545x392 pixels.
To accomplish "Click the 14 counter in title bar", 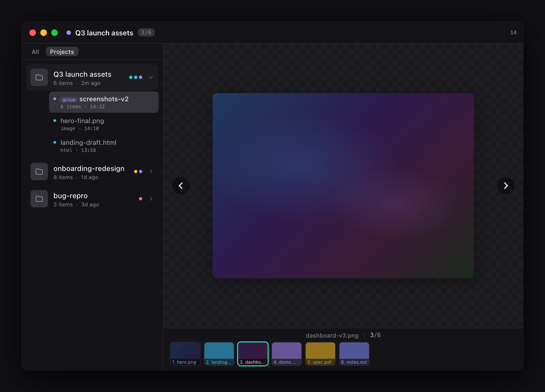I will pos(513,32).
